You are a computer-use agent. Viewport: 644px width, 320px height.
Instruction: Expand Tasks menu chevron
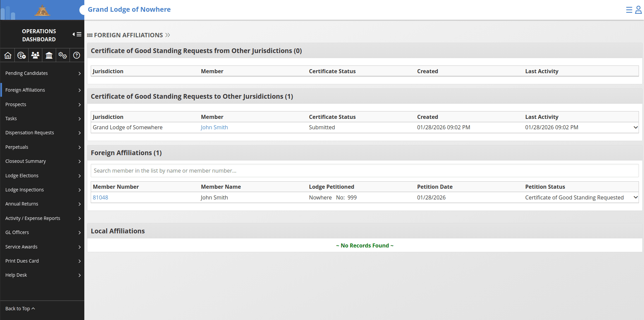pos(80,119)
